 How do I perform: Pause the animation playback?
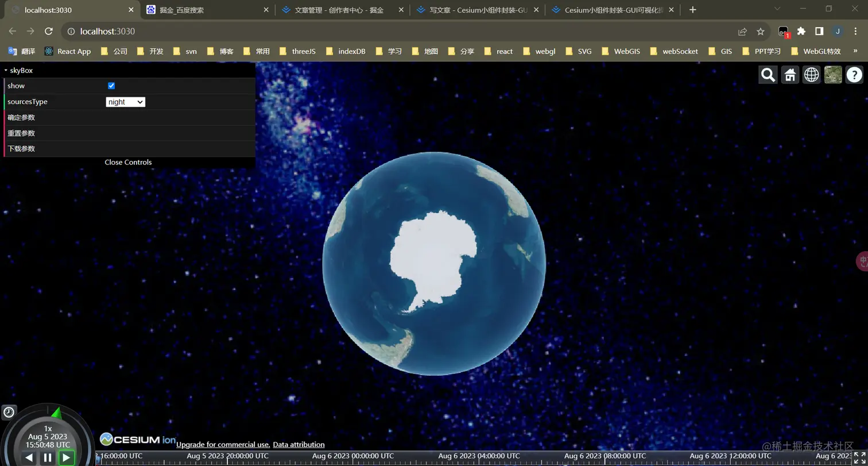point(48,457)
